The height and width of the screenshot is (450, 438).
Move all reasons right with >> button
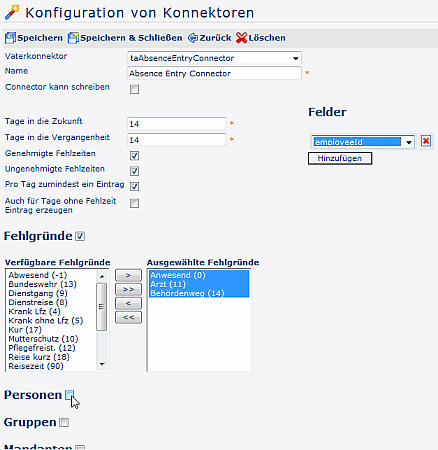tap(128, 289)
